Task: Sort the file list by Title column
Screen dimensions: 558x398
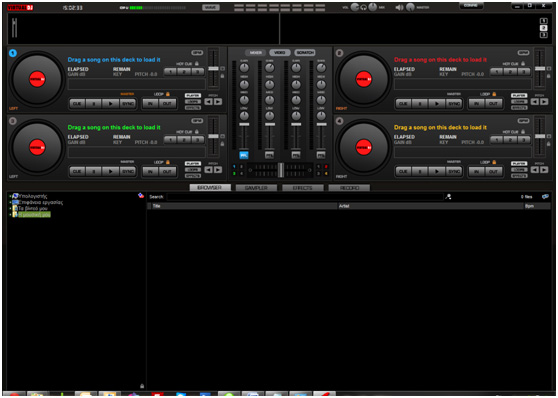Action: click(x=244, y=206)
